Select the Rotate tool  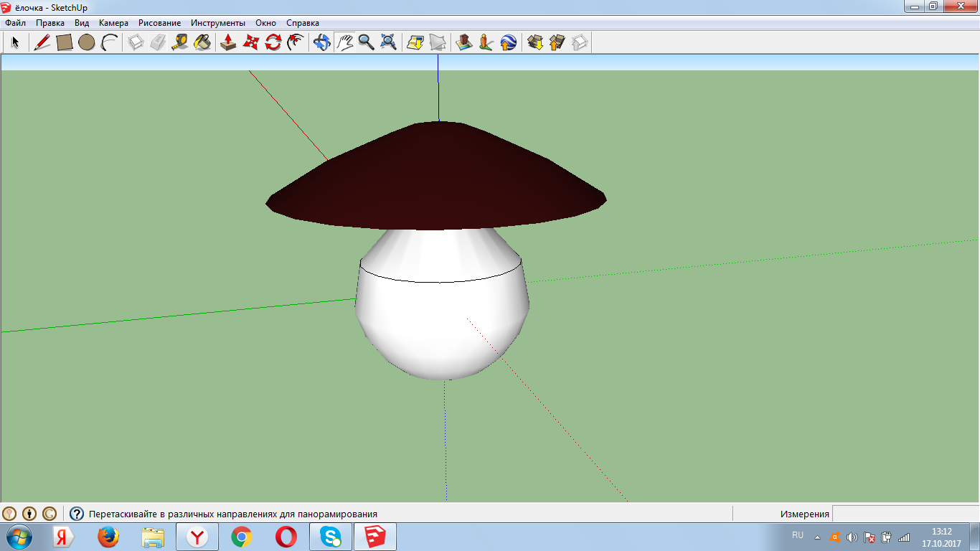(273, 42)
